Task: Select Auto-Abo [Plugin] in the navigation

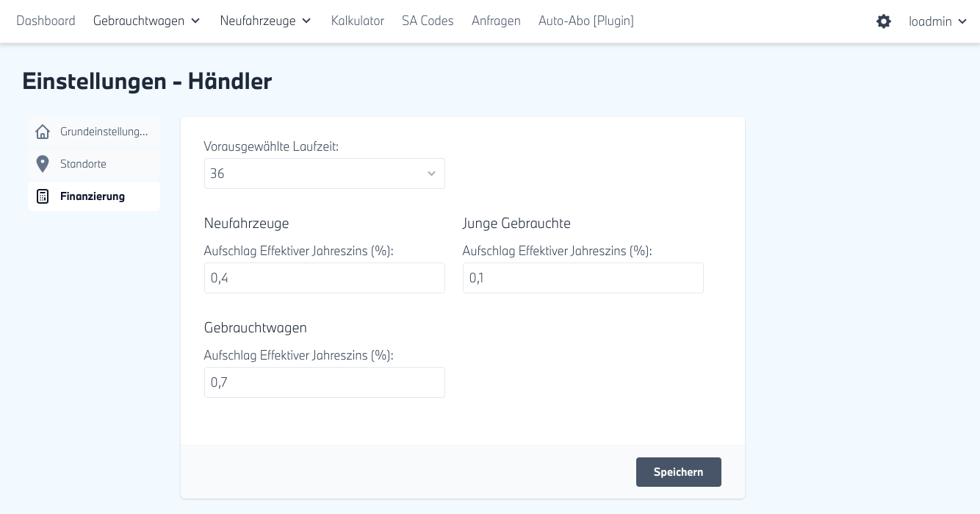Action: (586, 21)
